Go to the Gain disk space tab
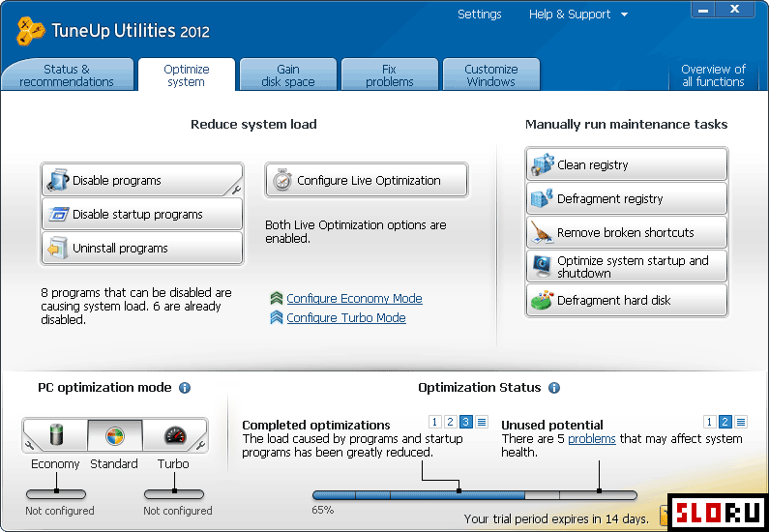The image size is (769, 532). point(288,75)
